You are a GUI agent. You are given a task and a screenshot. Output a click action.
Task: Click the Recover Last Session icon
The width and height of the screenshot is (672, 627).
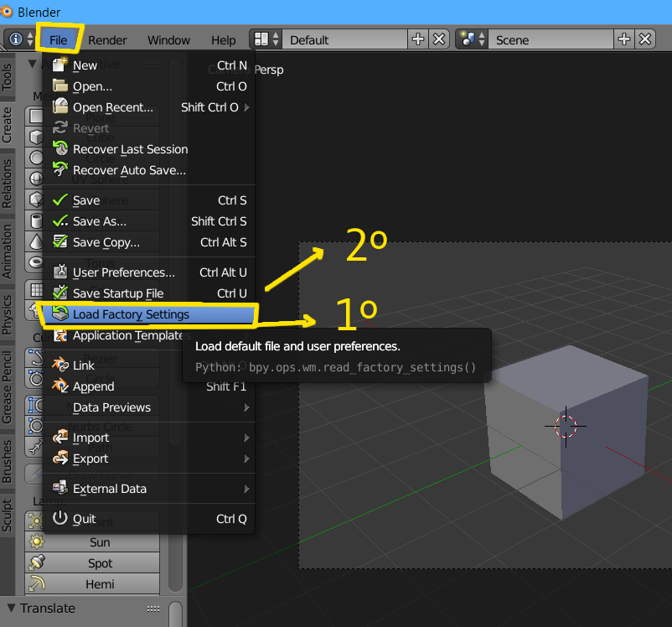(x=60, y=148)
